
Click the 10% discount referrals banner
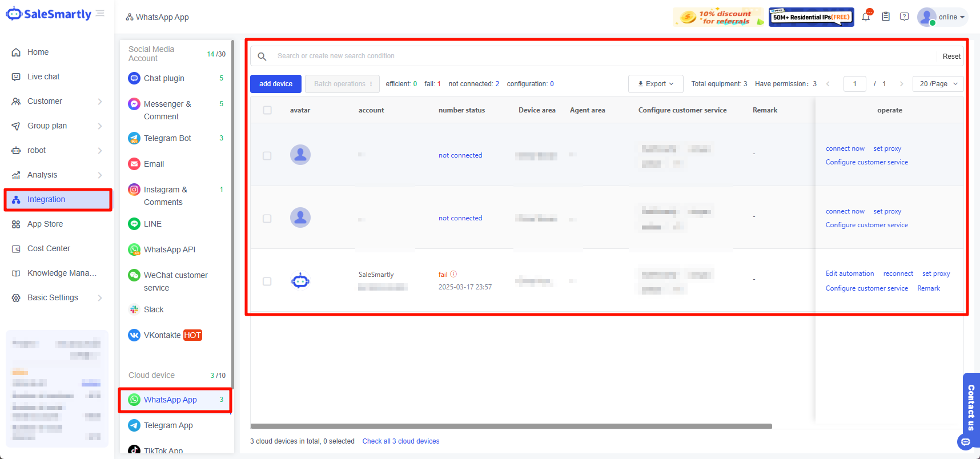click(718, 17)
